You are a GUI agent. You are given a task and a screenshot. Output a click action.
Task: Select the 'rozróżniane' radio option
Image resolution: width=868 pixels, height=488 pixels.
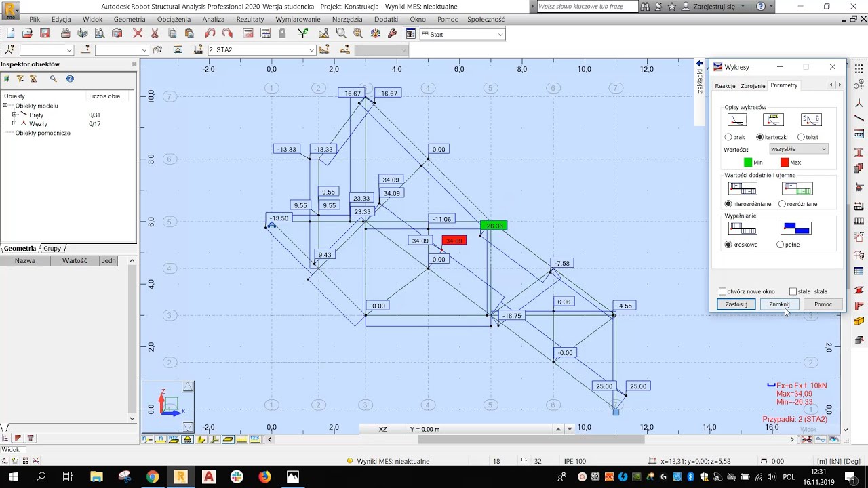coord(782,204)
